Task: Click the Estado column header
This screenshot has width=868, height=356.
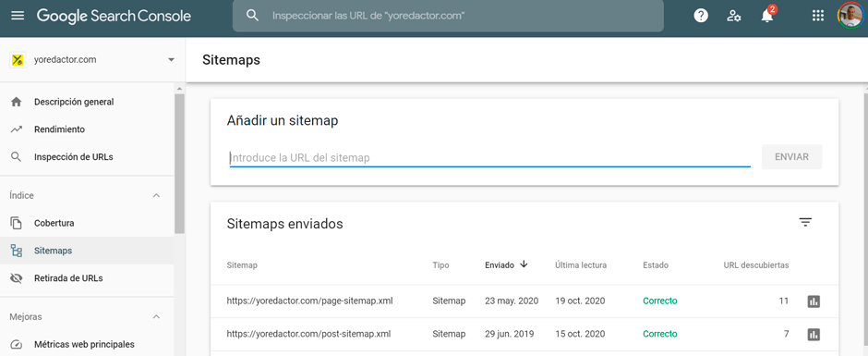Action: [656, 265]
